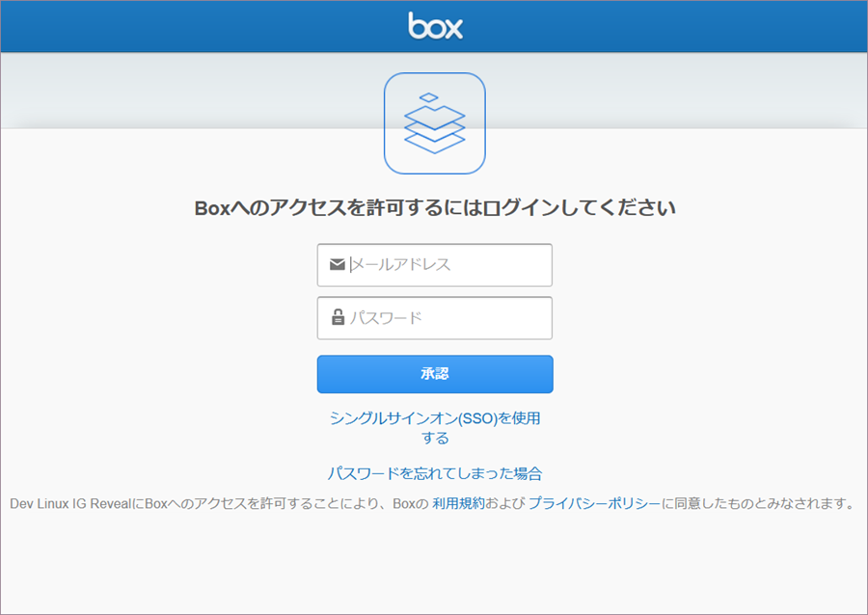Click the Boxへのアクセスを許可するにはログインしてください heading
This screenshot has width=868, height=615.
click(x=435, y=208)
